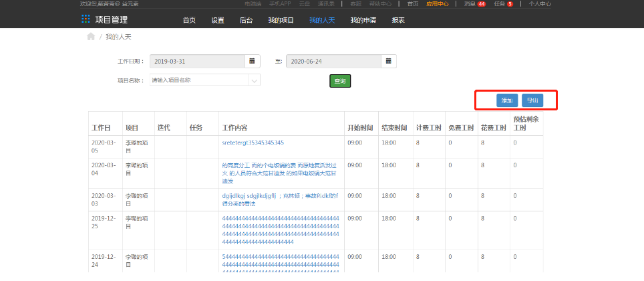
Task: Click 手机APP link in top bar
Action: click(280, 4)
